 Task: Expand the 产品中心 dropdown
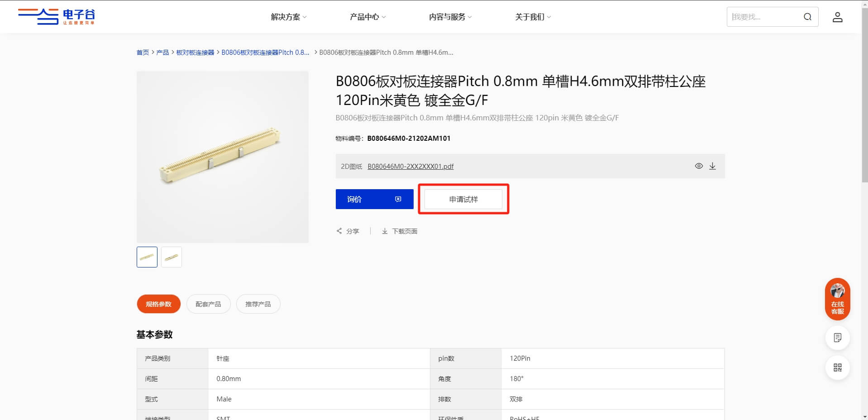367,17
